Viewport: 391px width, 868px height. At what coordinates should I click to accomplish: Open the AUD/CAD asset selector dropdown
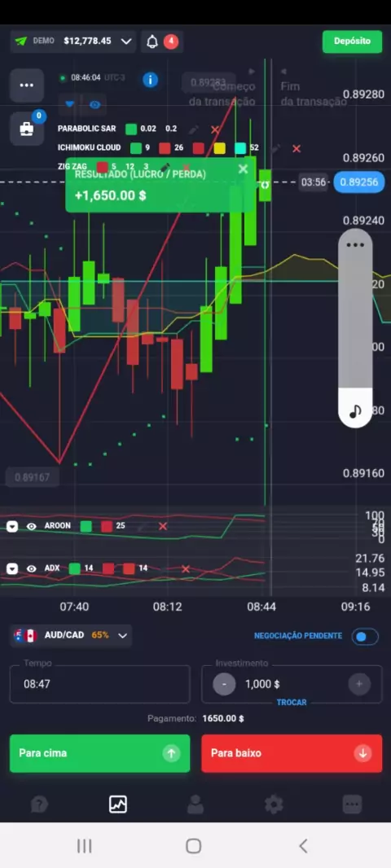(x=71, y=635)
